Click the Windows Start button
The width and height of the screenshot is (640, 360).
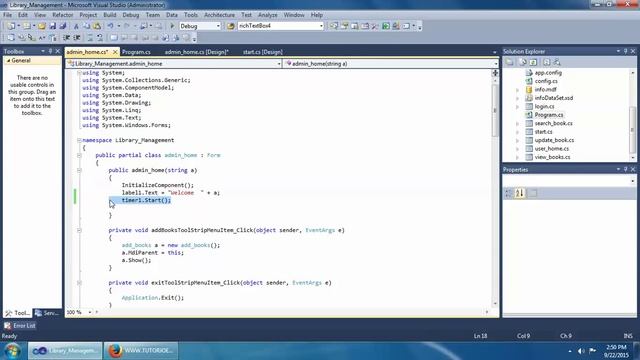(13, 351)
